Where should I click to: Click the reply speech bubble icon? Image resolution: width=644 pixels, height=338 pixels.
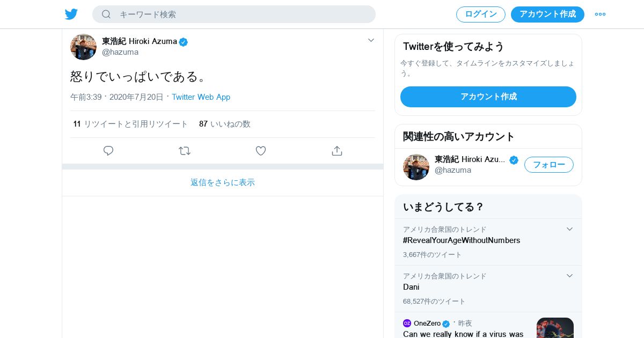coord(108,151)
